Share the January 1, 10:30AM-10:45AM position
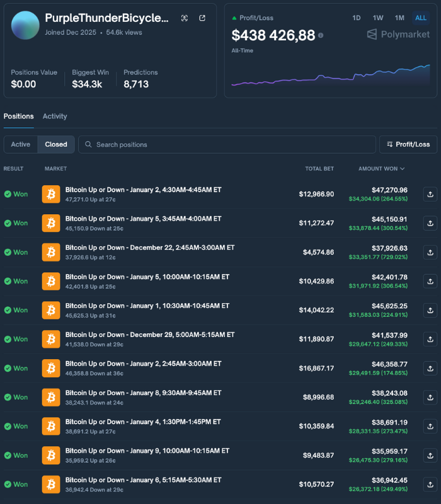Image resolution: width=441 pixels, height=504 pixels. click(430, 310)
